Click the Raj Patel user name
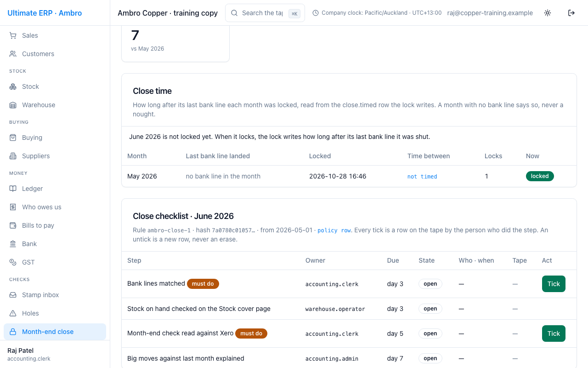588x368 pixels. tap(21, 351)
